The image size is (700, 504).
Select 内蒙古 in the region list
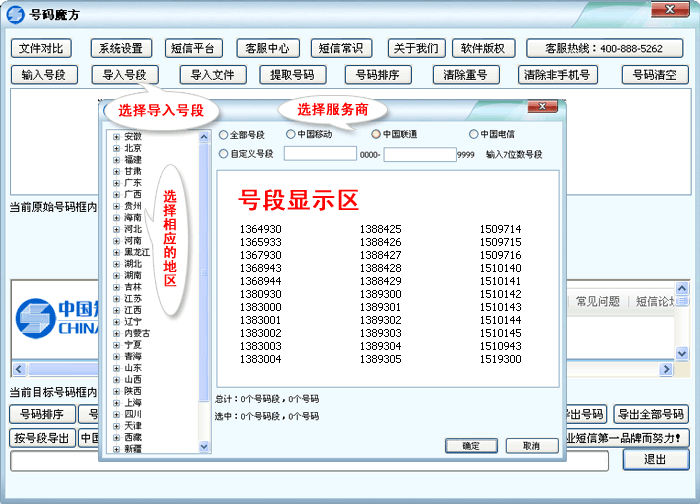(x=137, y=333)
